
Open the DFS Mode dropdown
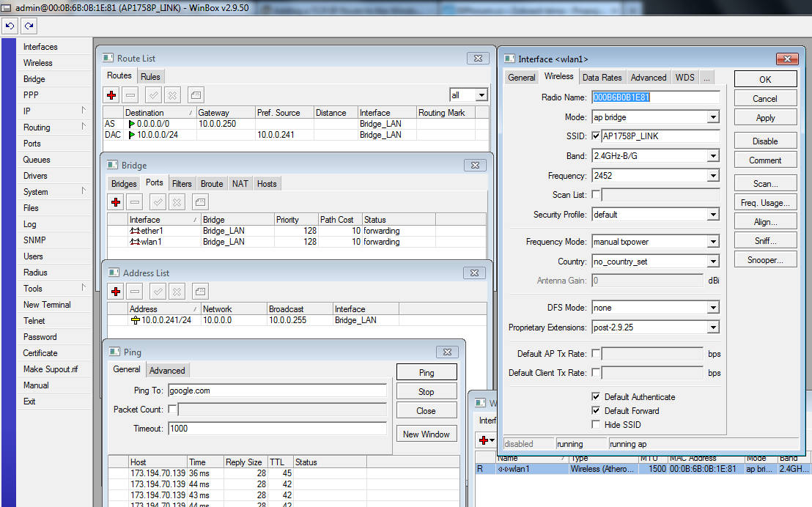[714, 308]
